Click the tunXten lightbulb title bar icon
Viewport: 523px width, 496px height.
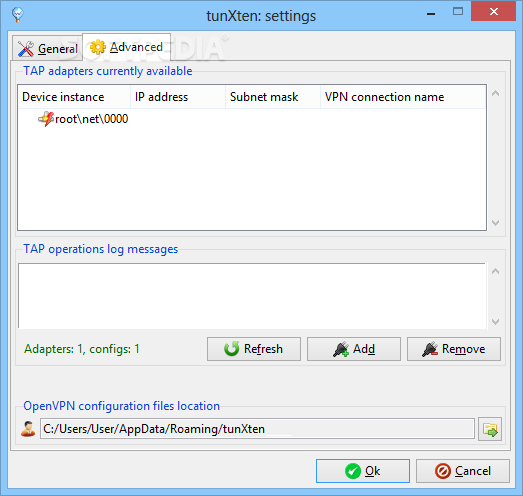[17, 14]
